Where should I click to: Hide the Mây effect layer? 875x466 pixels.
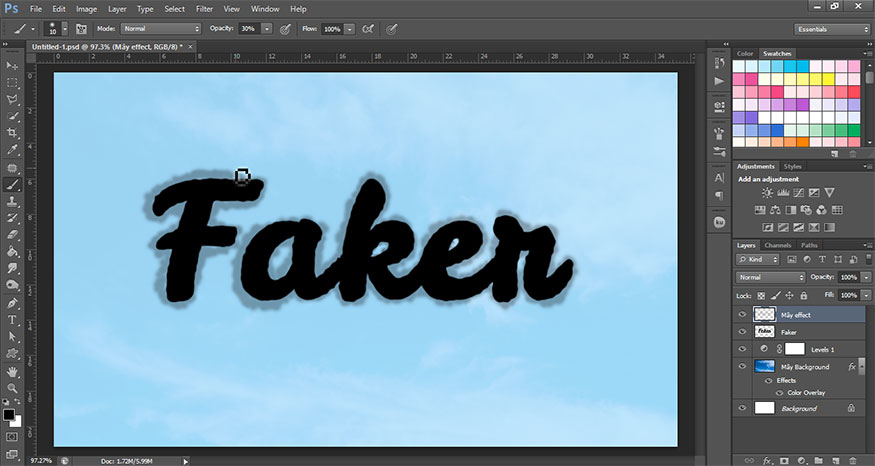point(742,315)
